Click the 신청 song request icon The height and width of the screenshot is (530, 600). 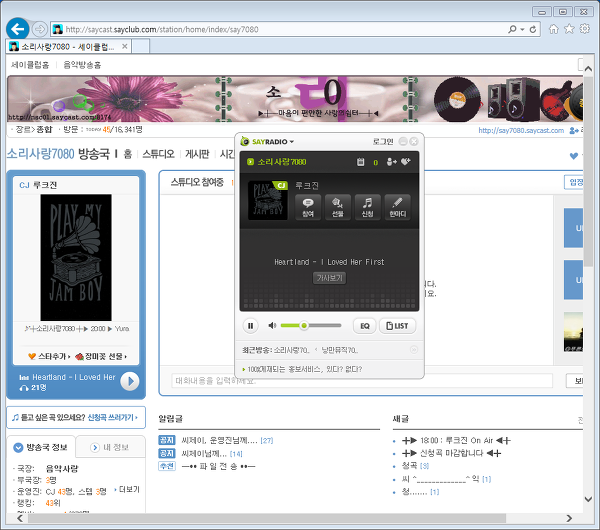(367, 207)
